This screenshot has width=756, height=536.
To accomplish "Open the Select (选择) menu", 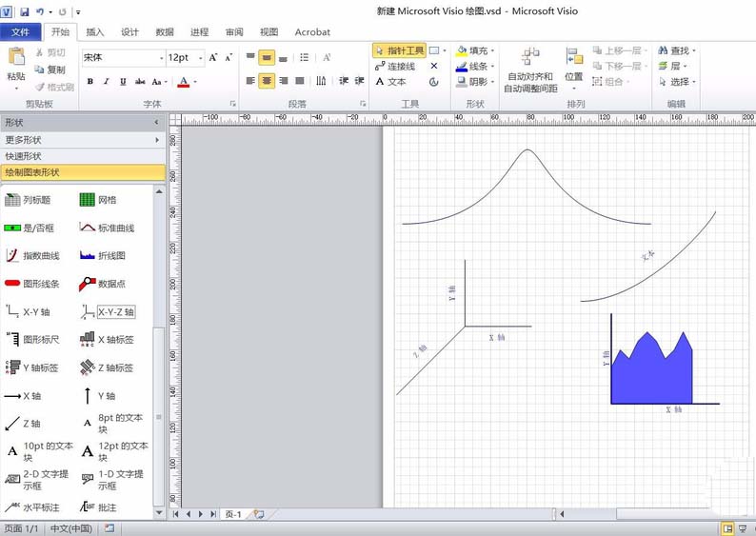I will pos(676,82).
